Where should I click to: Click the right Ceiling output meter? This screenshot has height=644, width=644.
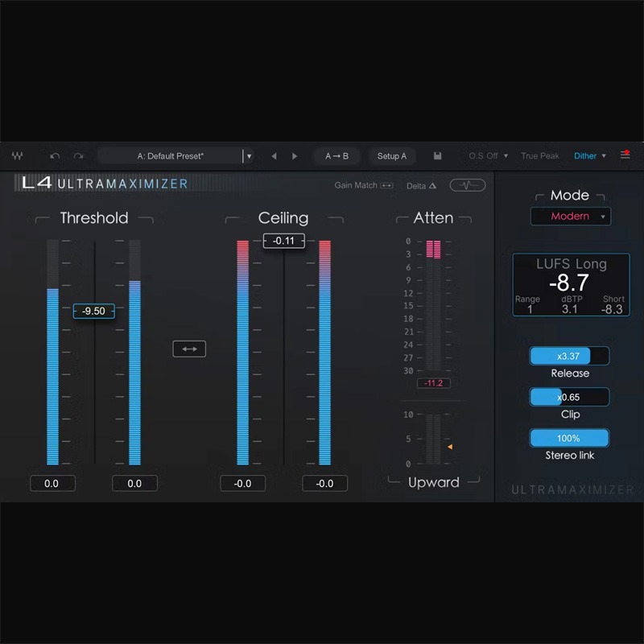325,353
